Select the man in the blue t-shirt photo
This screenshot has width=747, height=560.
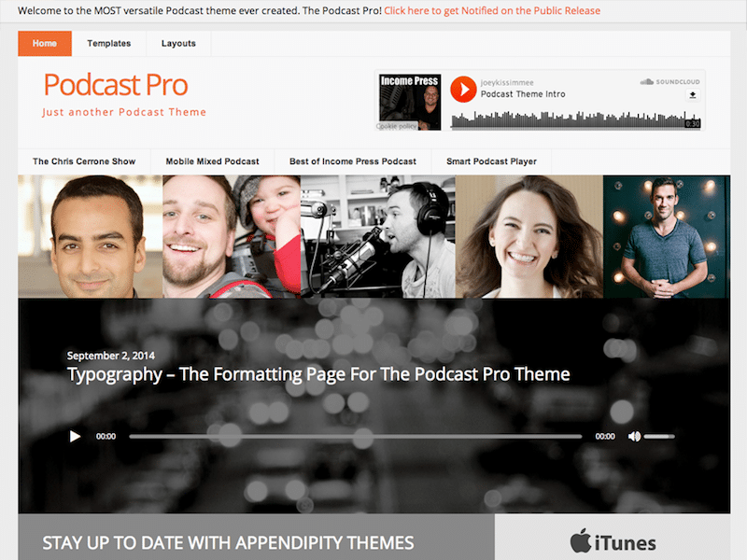coord(667,237)
